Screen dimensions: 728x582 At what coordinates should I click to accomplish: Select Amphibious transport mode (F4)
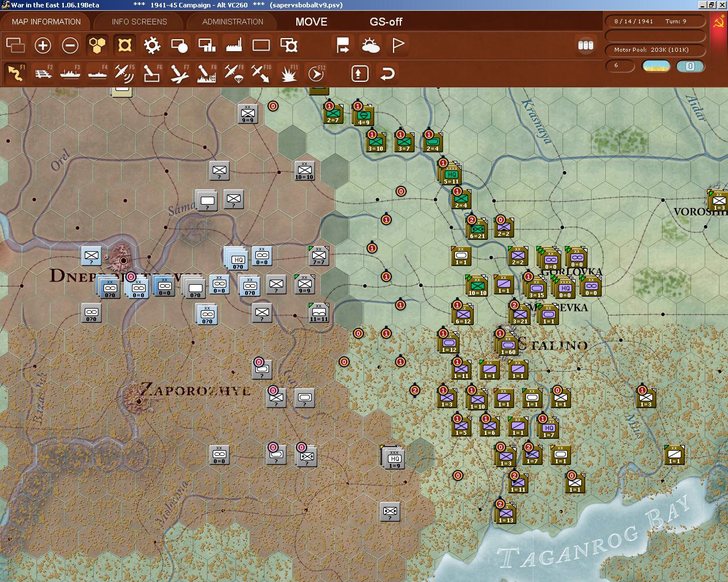coord(97,73)
